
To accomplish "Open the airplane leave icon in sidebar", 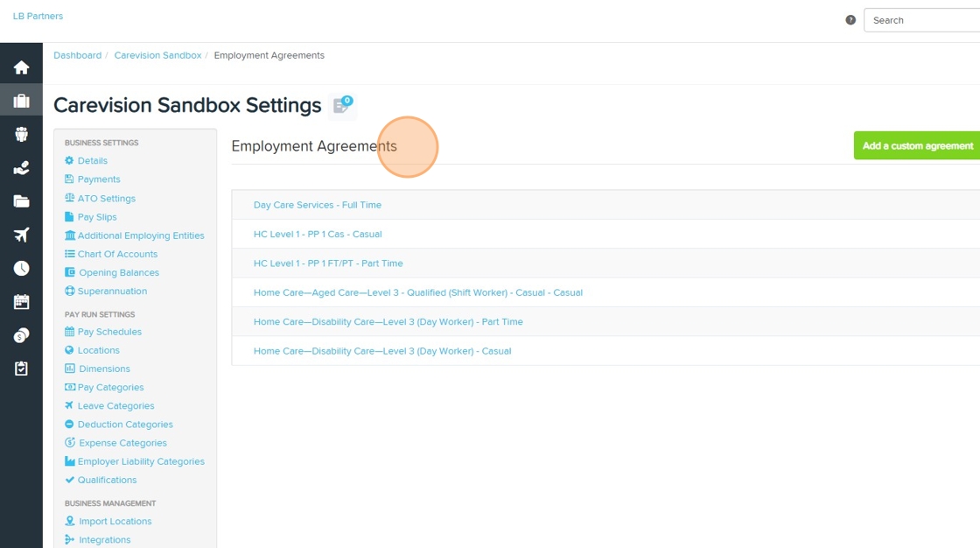I will tap(21, 235).
